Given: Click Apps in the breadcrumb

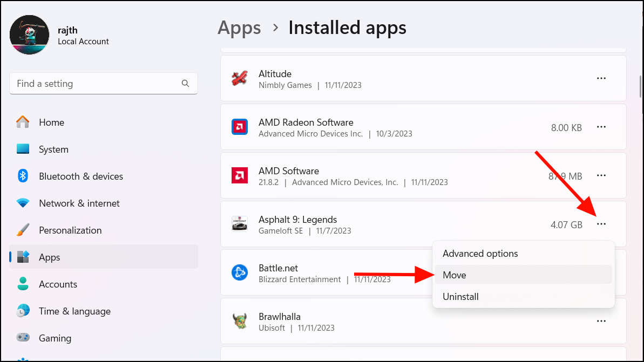Looking at the screenshot, I should (239, 28).
